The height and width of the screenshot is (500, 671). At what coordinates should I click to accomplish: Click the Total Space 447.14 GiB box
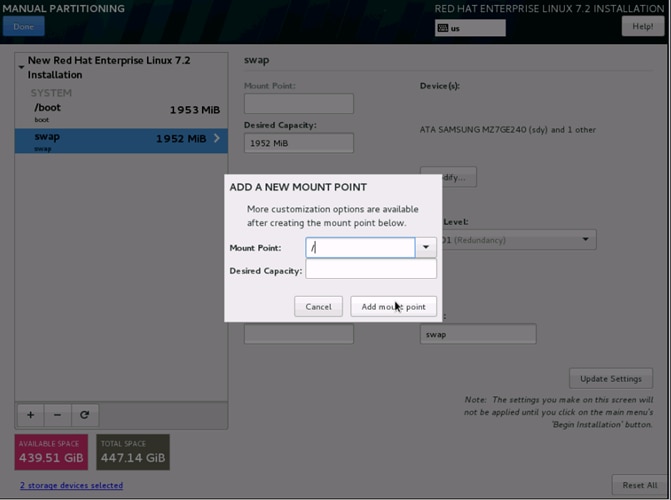click(x=133, y=452)
